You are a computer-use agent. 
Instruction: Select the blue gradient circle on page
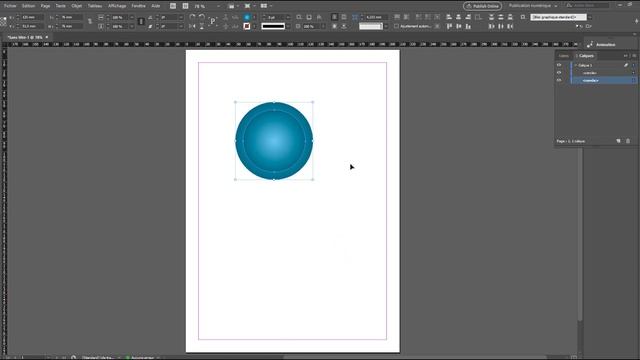[x=274, y=141]
